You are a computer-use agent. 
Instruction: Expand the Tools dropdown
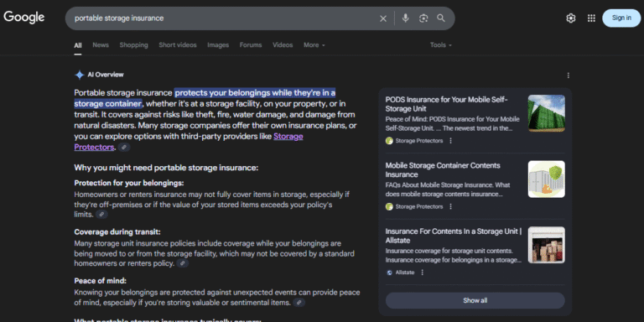point(441,45)
